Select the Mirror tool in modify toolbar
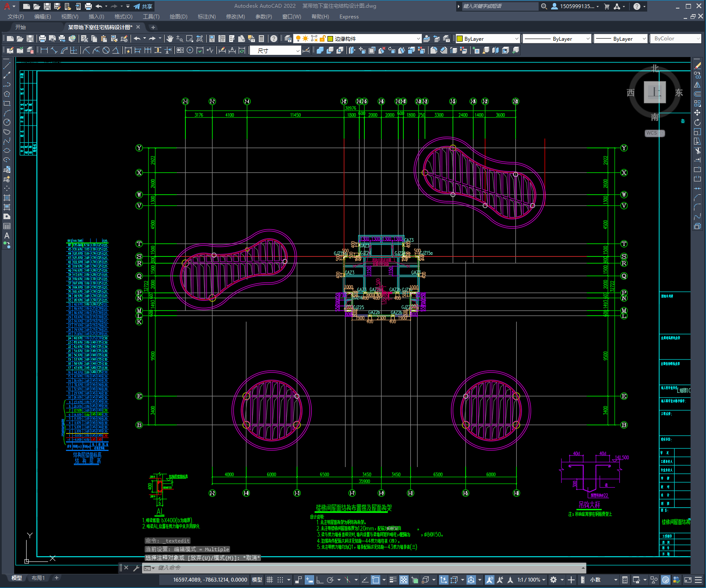The height and width of the screenshot is (588, 706). [x=697, y=84]
